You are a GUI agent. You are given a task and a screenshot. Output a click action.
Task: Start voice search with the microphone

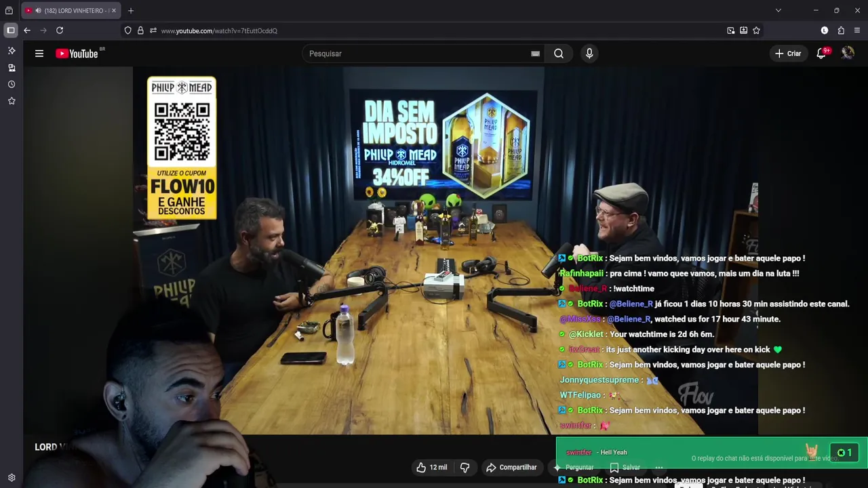(589, 54)
